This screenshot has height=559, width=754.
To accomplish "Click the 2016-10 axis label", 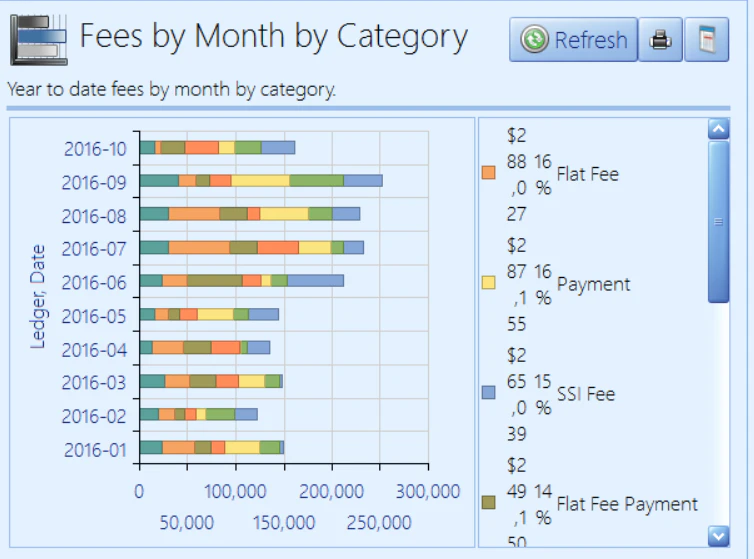I will 95,149.
